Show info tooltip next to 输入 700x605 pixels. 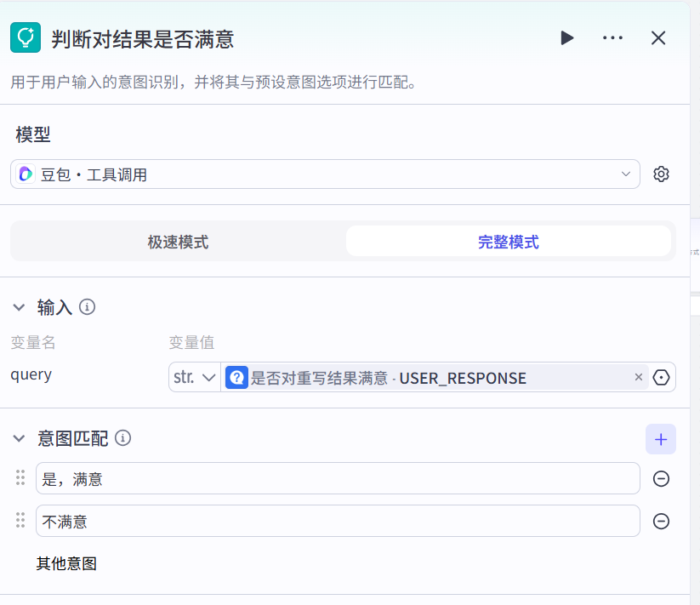[87, 307]
